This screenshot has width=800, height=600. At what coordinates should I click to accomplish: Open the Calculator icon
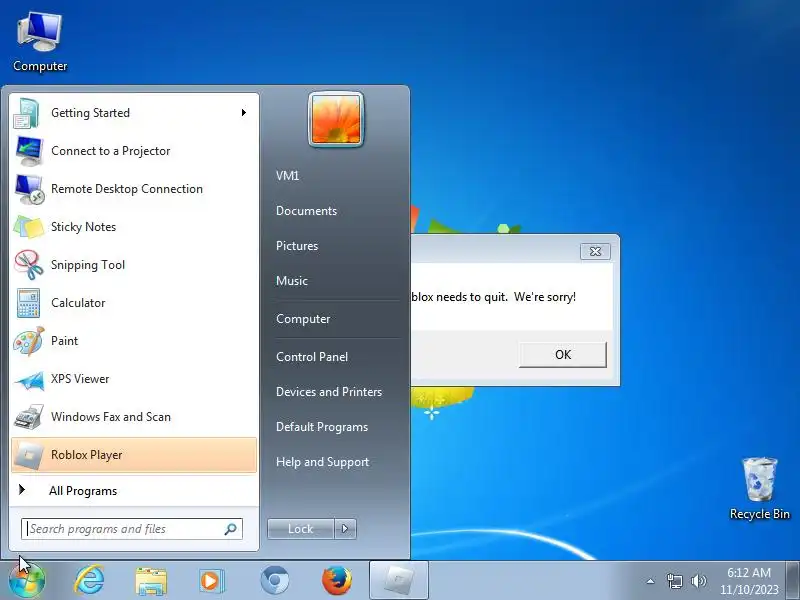28,303
